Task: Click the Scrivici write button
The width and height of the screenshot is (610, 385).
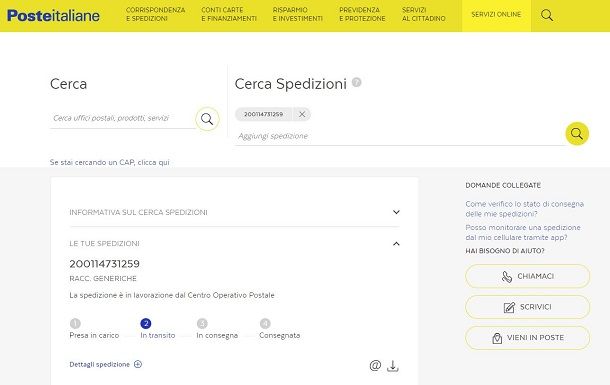Action: 528,307
